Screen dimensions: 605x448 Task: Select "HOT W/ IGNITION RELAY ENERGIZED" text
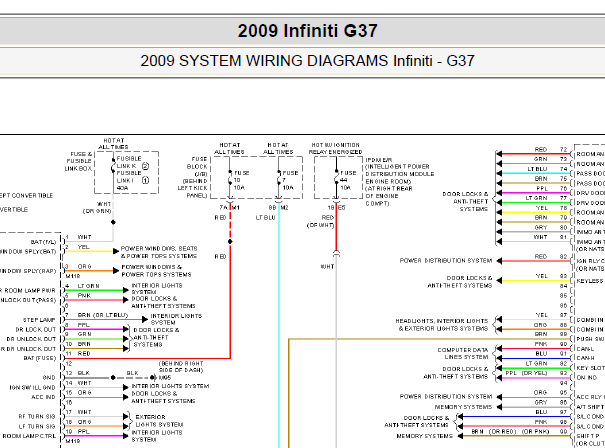coord(335,149)
